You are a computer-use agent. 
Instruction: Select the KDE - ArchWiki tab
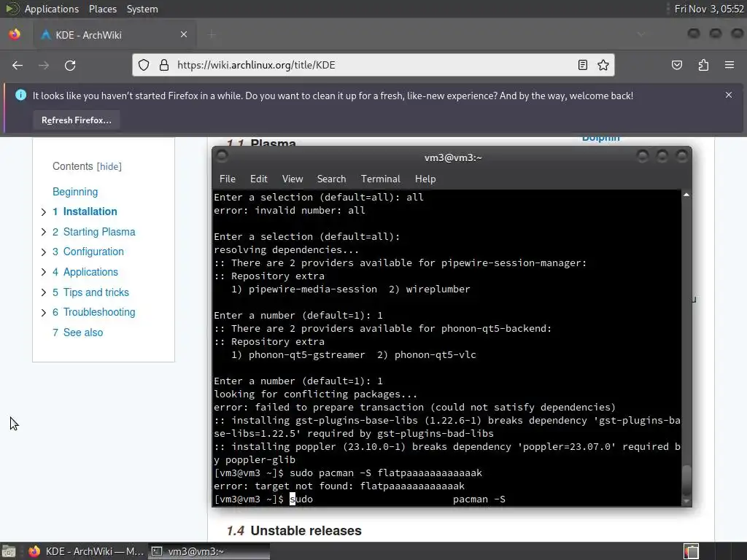(x=115, y=34)
